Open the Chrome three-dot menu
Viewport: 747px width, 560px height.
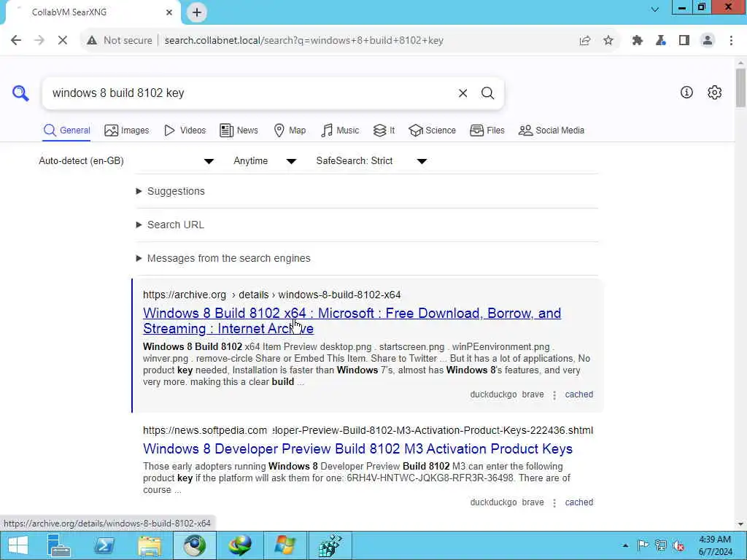[731, 41]
